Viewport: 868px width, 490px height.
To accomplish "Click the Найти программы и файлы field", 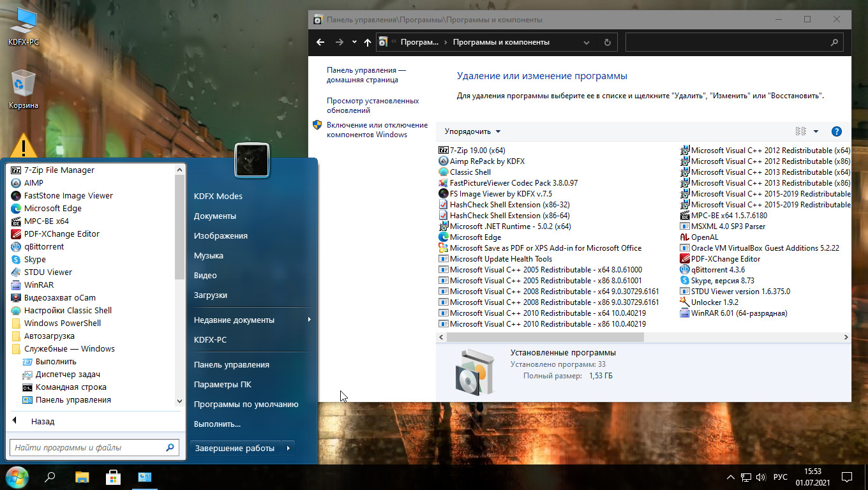I will click(x=88, y=448).
